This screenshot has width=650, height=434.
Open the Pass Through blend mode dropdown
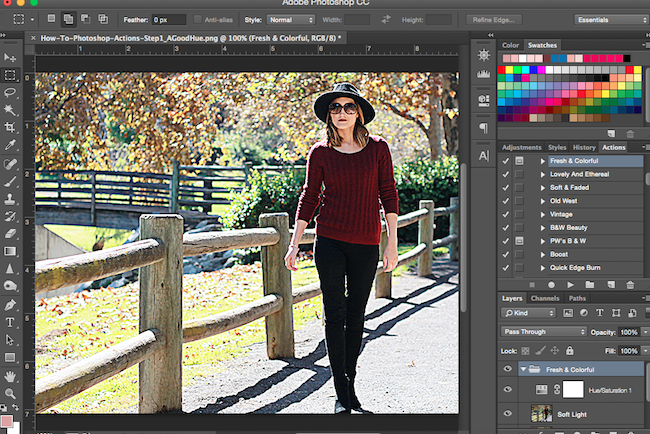pos(544,331)
